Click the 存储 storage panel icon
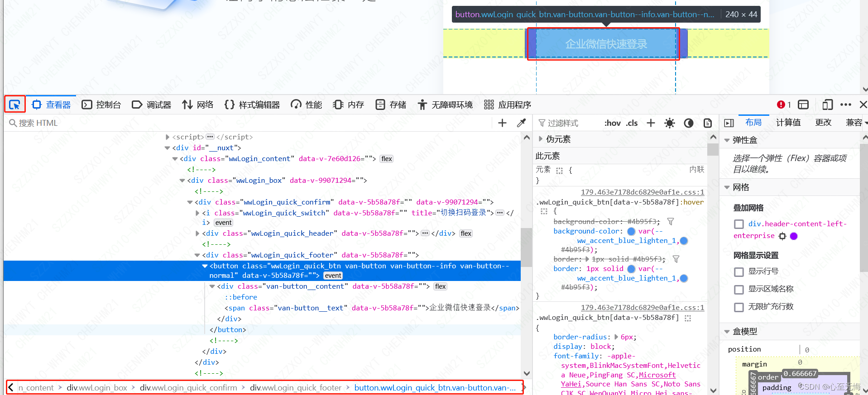This screenshot has width=868, height=395. (x=380, y=105)
